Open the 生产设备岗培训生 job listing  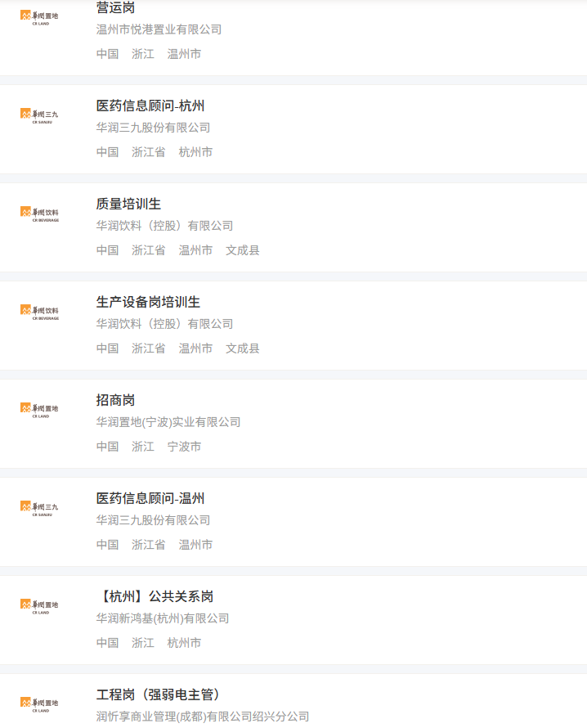(x=148, y=303)
